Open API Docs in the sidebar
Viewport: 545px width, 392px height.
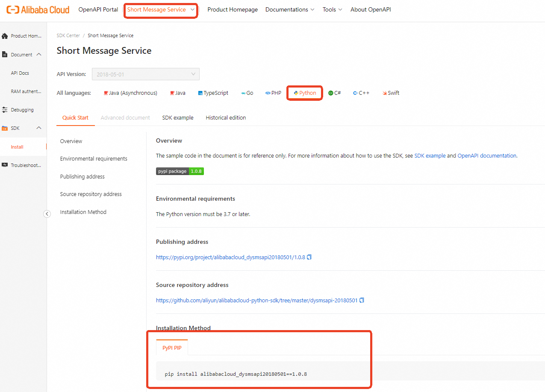tap(20, 73)
